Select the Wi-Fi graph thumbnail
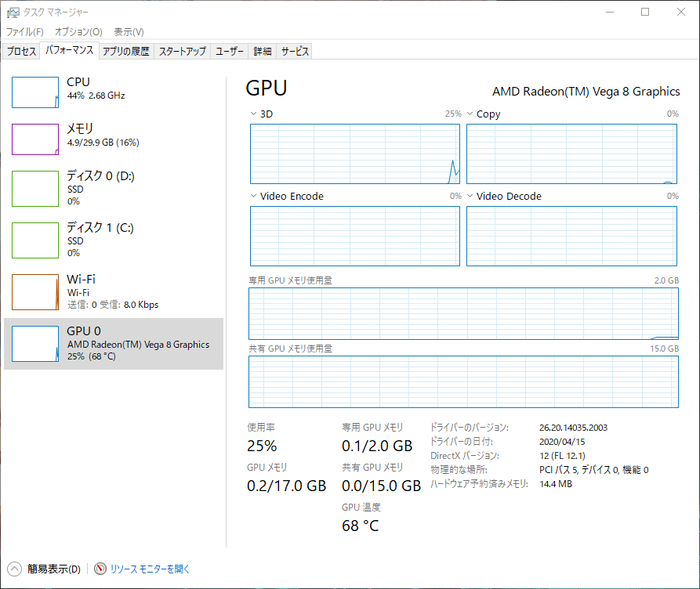Image resolution: width=700 pixels, height=589 pixels. point(35,292)
